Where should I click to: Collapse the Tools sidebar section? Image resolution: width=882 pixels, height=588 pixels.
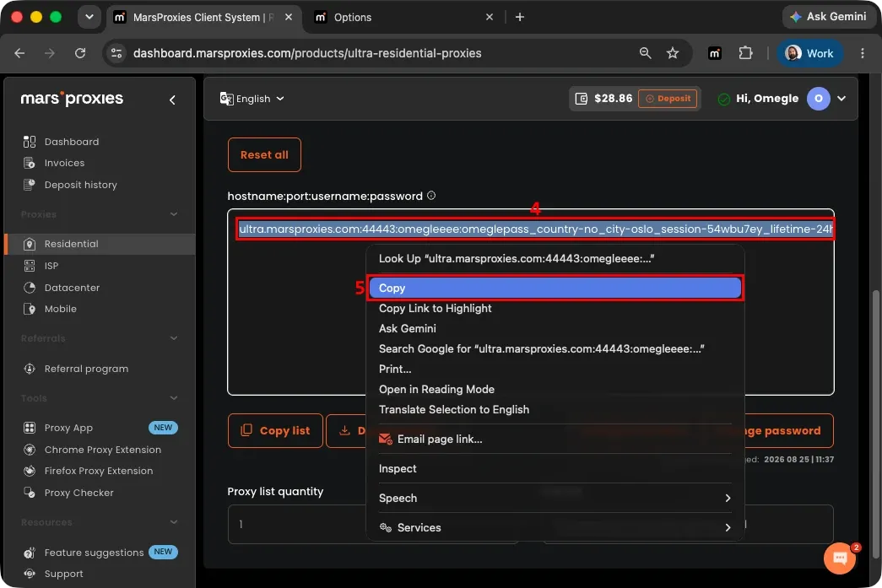point(174,398)
